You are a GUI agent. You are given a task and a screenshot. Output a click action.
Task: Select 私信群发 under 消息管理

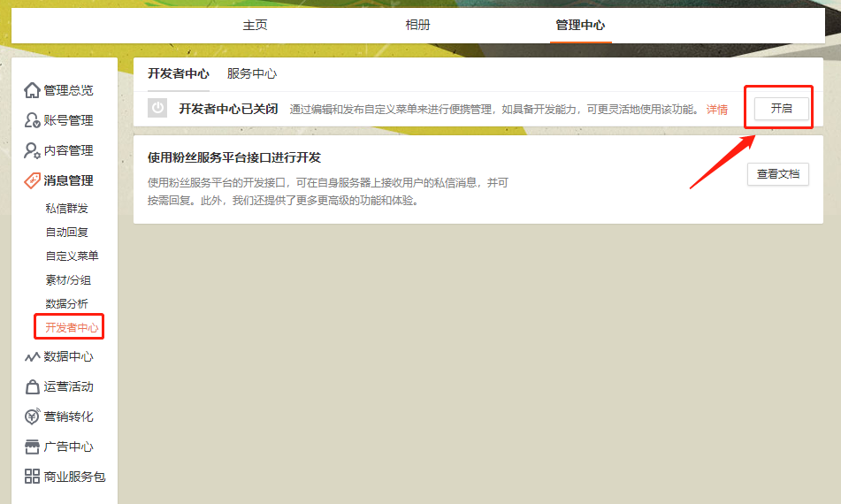point(66,209)
